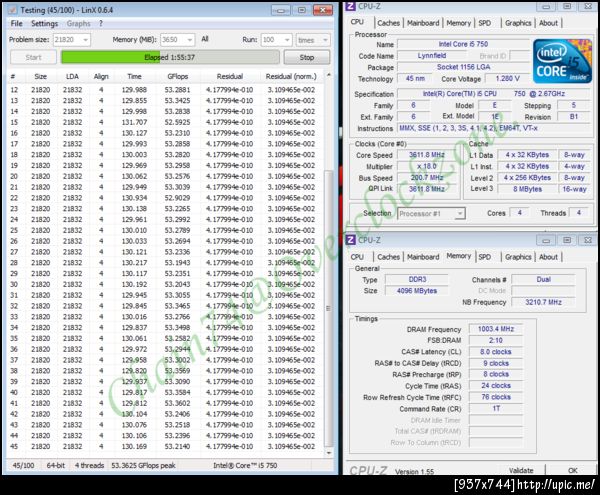Switch to Memory tab in upper CPU-Z
Screen dimensions: 600x495
click(x=458, y=23)
